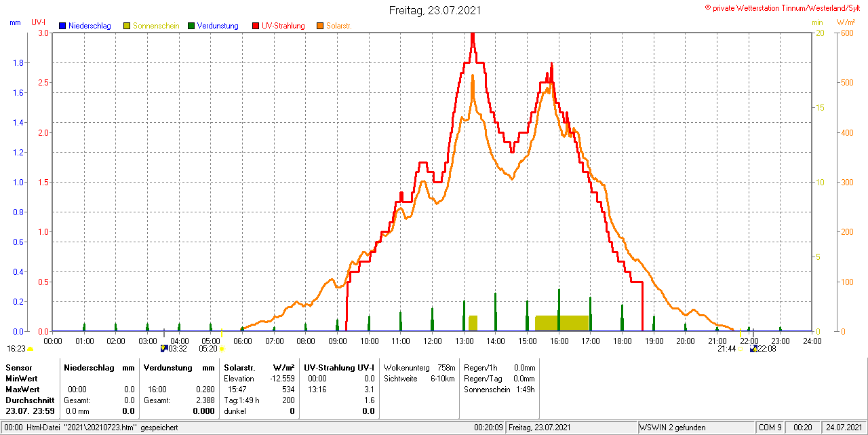Click the orange Solarstr. legend swatch

click(x=320, y=26)
